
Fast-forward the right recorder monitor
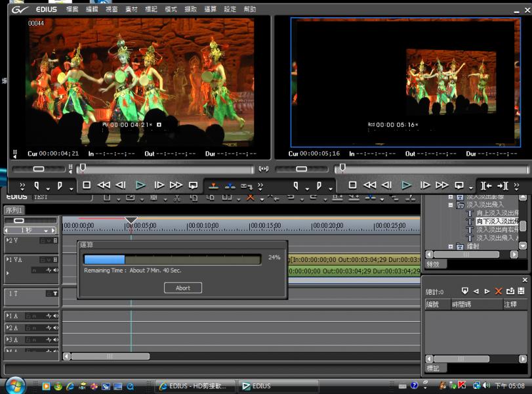click(x=442, y=185)
